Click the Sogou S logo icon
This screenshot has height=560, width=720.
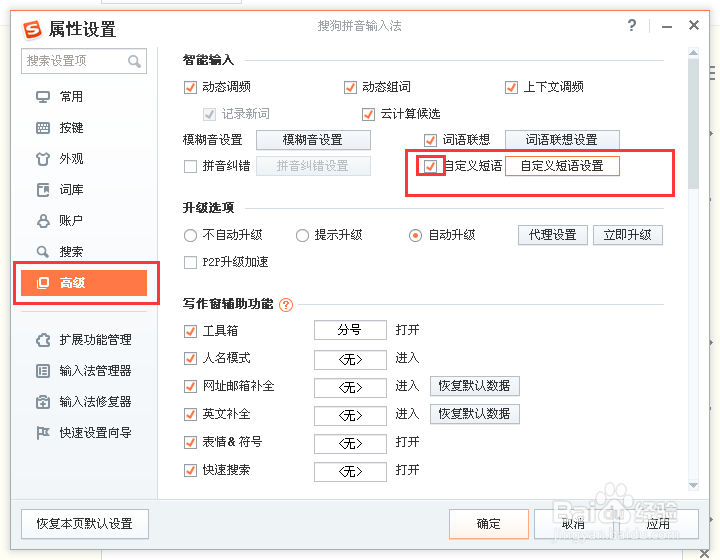click(33, 30)
